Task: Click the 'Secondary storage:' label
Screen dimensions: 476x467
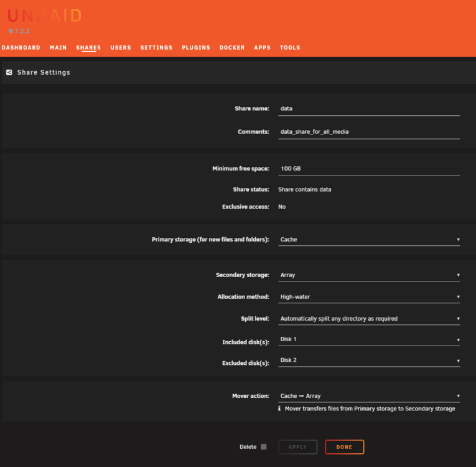Action: (x=243, y=275)
